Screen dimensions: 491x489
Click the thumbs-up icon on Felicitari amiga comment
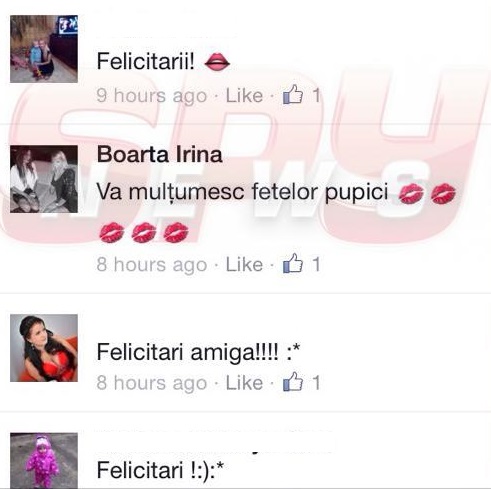tap(293, 382)
